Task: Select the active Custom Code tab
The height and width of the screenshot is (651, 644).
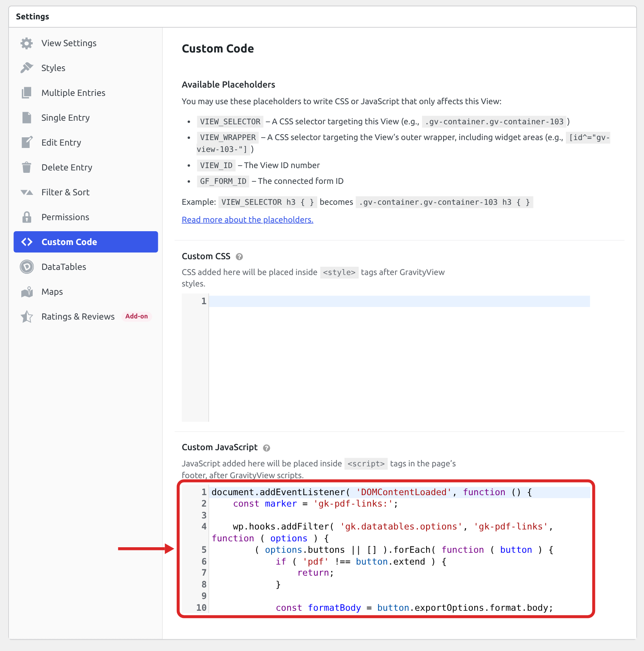Action: click(86, 242)
